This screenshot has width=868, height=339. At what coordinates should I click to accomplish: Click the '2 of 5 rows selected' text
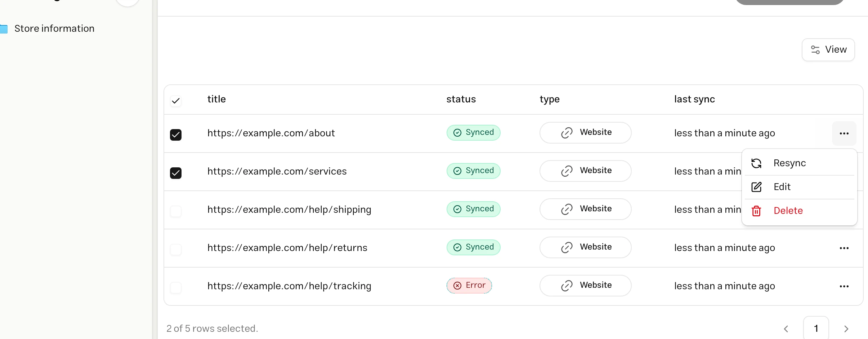coord(212,329)
